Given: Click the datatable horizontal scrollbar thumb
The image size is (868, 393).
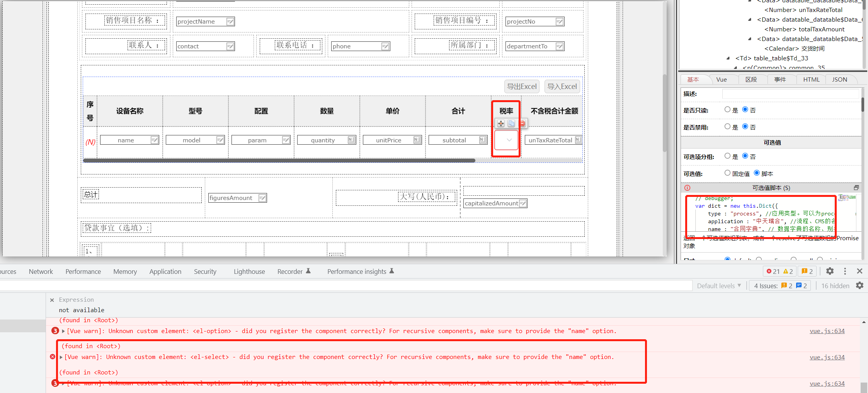Looking at the screenshot, I should click(x=279, y=161).
